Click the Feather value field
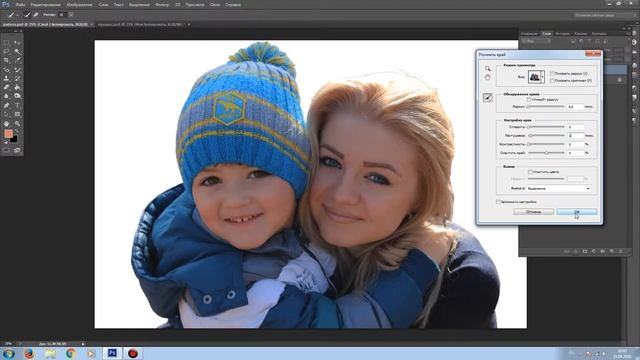The width and height of the screenshot is (640, 360). click(575, 136)
